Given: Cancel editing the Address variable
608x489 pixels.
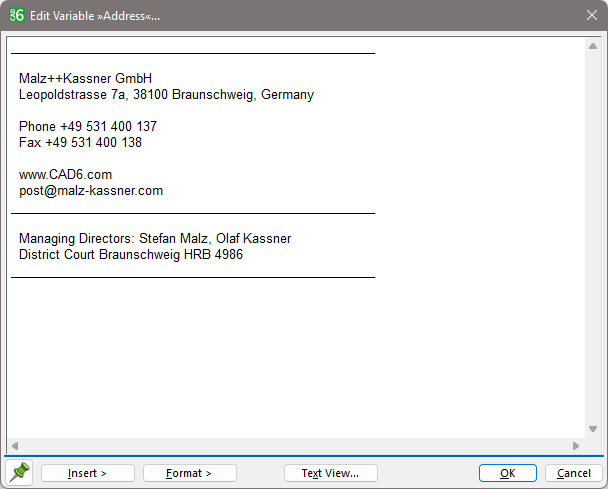Looking at the screenshot, I should pyautogui.click(x=573, y=473).
